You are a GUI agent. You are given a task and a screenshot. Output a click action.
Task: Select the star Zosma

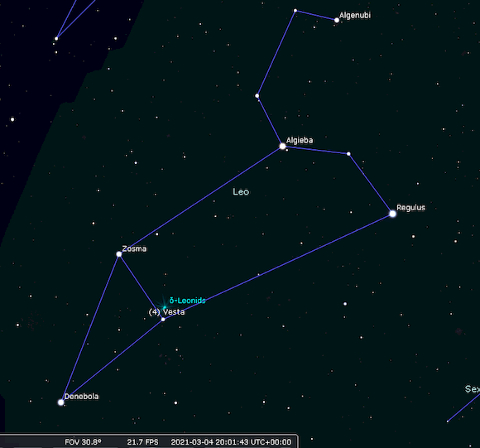click(x=119, y=254)
